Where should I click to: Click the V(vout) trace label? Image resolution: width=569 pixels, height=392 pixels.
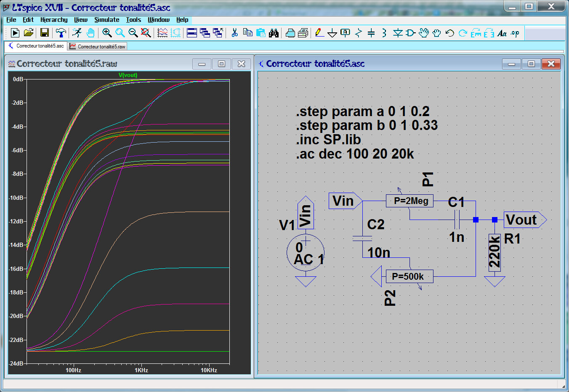(128, 75)
